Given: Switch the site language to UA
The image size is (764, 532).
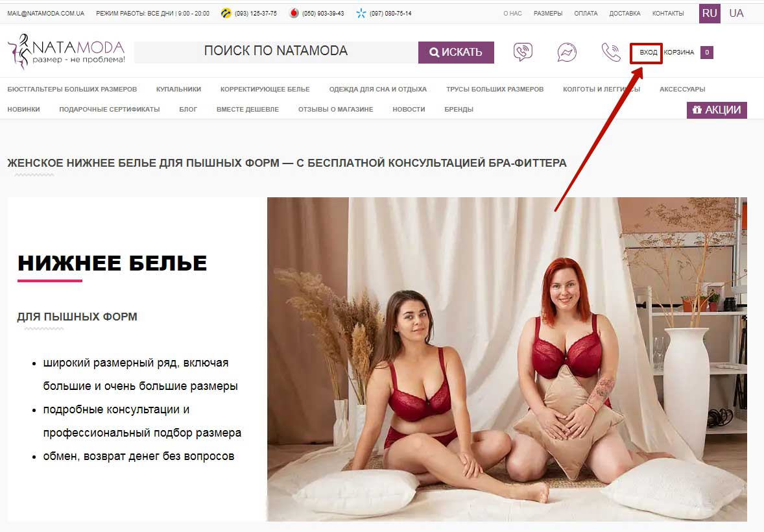Looking at the screenshot, I should [736, 13].
